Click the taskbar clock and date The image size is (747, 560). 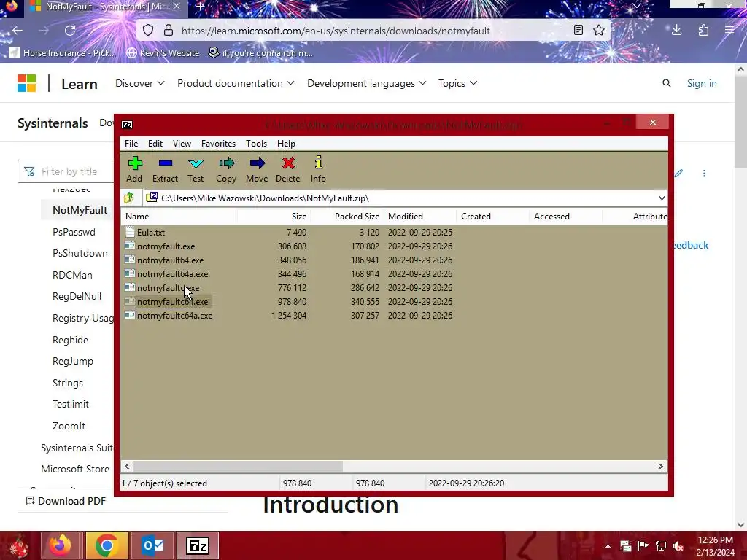pos(715,546)
